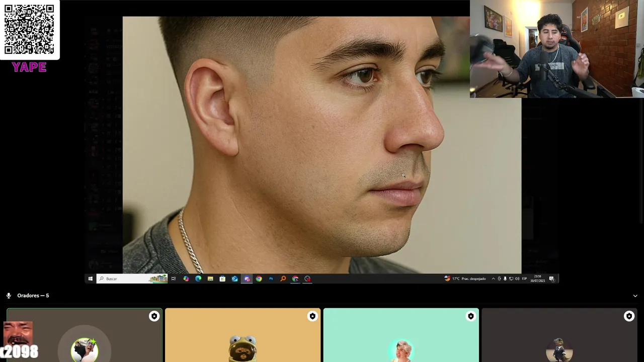Click moderator badge on first speaker card
This screenshot has height=362, width=644.
pyautogui.click(x=154, y=316)
